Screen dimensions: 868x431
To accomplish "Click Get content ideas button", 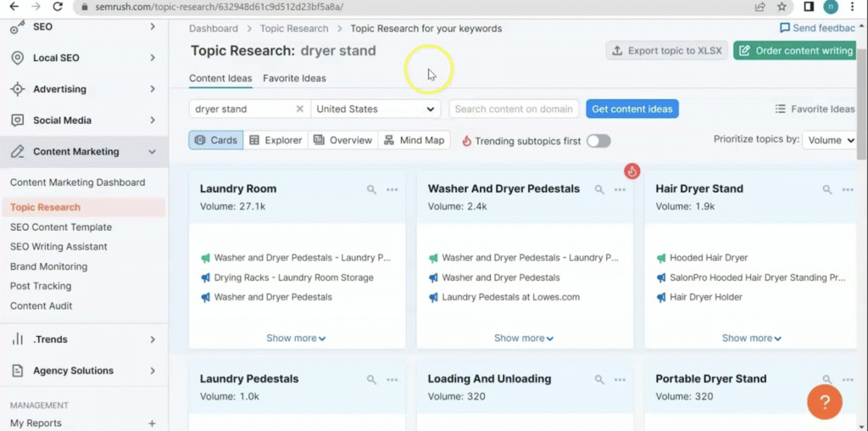I will point(632,109).
